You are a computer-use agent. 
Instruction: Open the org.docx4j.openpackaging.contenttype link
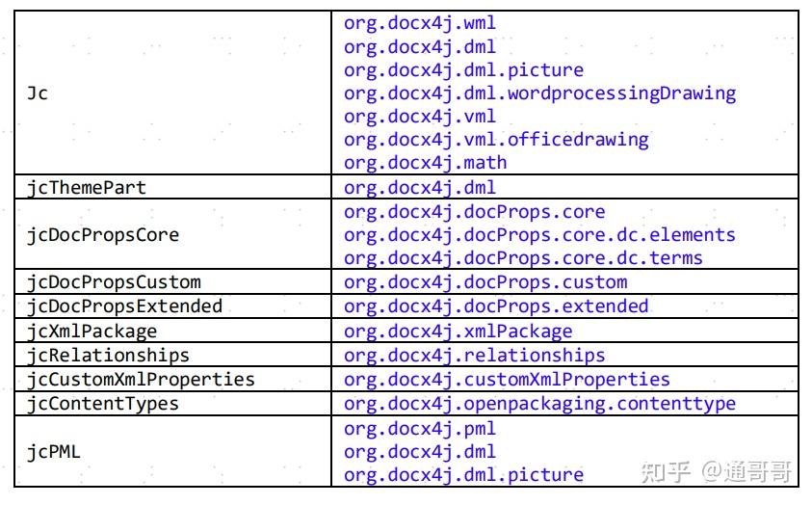[x=539, y=404]
